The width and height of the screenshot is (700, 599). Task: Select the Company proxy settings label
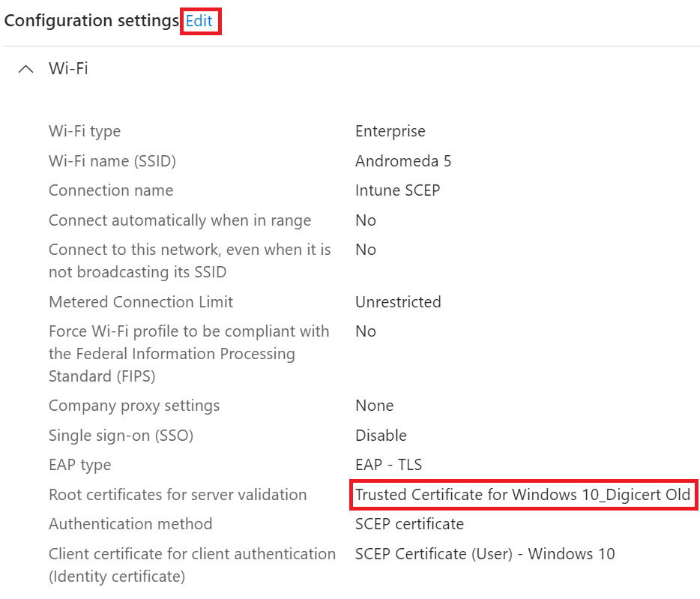pyautogui.click(x=134, y=406)
